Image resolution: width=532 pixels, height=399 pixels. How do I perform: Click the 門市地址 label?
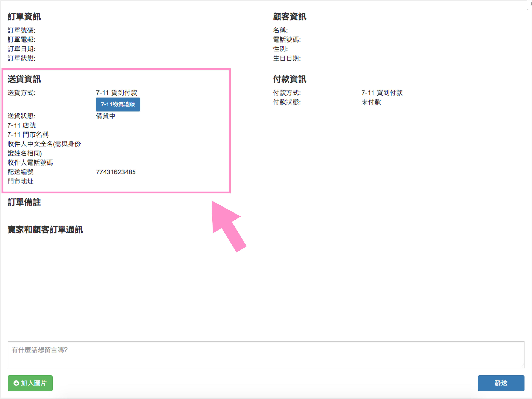(20, 181)
